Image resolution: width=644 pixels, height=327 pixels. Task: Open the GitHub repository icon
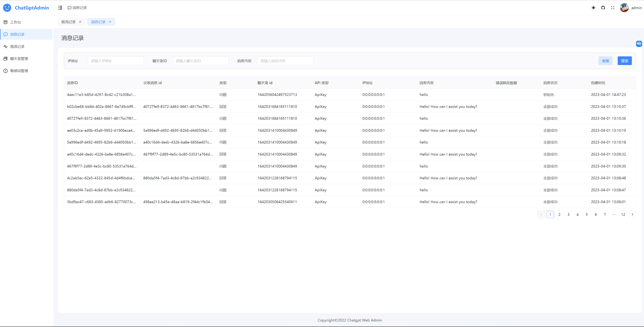click(x=603, y=8)
